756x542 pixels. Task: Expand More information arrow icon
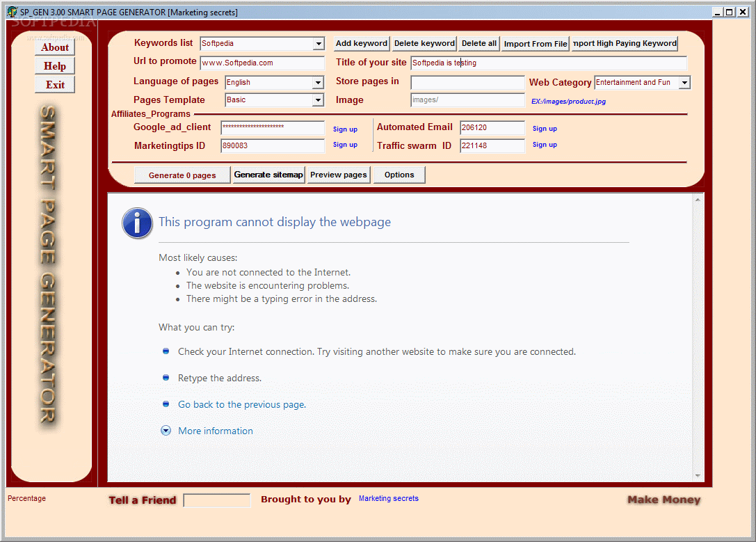coord(166,431)
